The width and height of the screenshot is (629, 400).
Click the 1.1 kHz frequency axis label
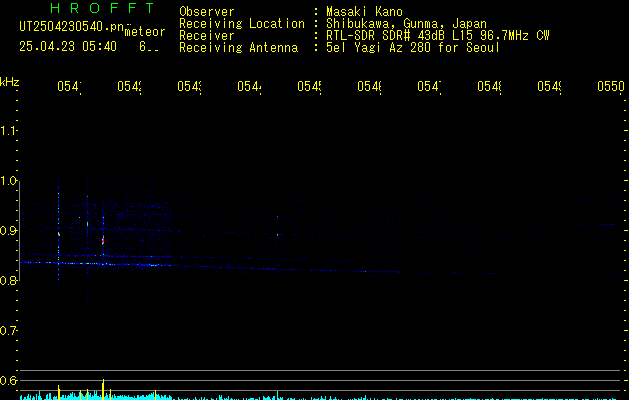[8, 130]
